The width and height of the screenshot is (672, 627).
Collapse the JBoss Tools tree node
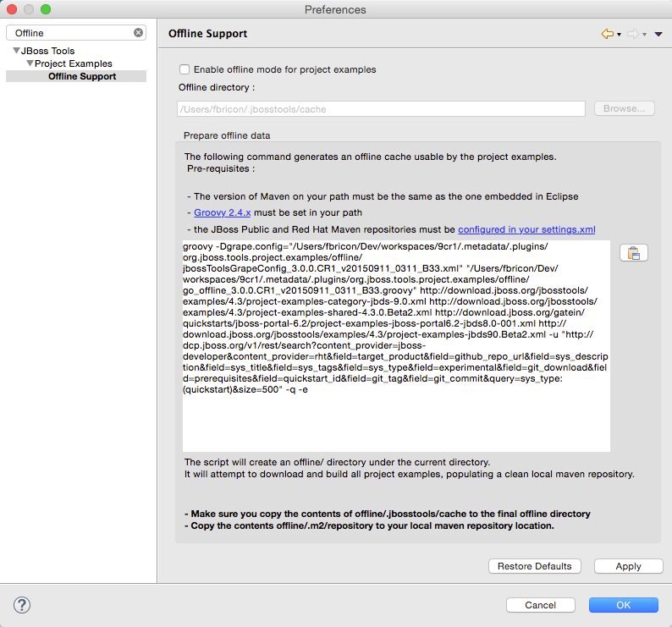pos(15,52)
